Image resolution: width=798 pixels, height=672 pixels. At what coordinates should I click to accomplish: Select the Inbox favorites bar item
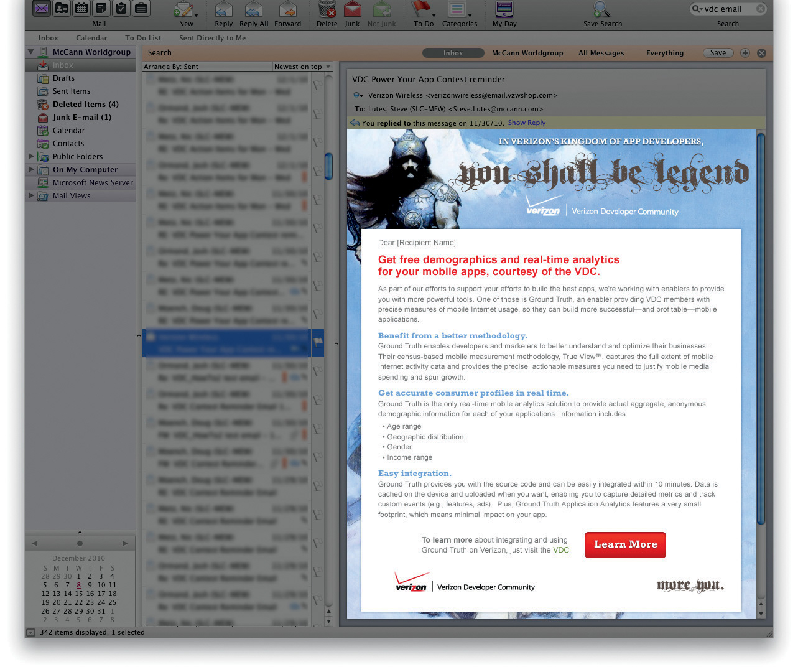click(x=48, y=38)
